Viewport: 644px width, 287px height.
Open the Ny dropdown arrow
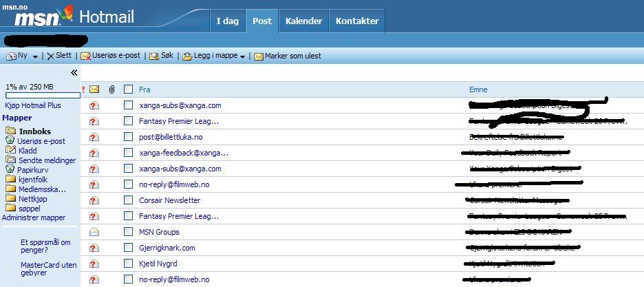[x=35, y=56]
